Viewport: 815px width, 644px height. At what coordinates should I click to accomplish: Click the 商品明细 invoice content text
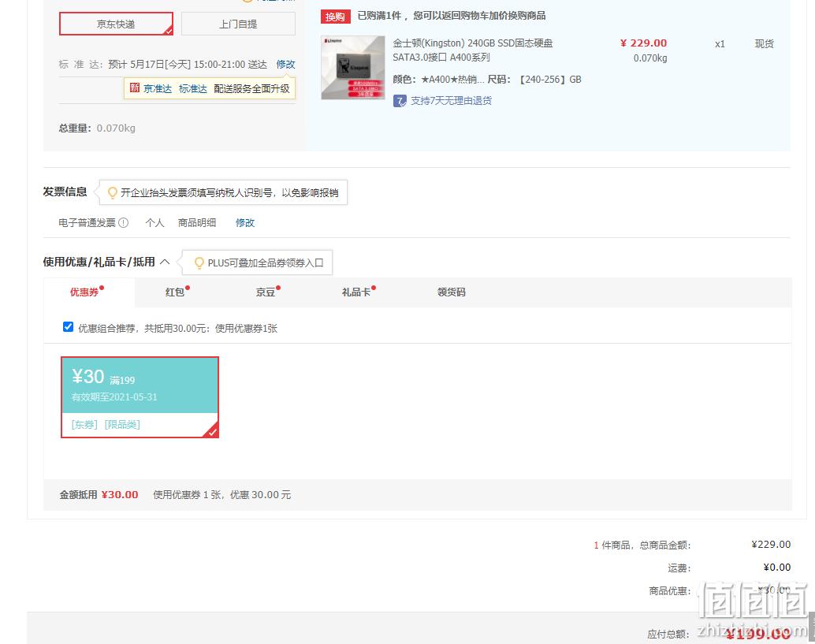tap(197, 223)
